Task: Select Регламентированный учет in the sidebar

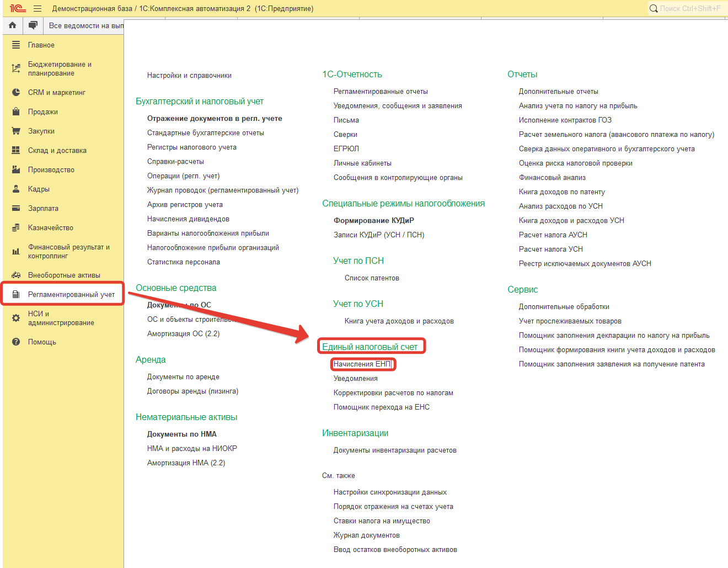Action: [x=71, y=295]
